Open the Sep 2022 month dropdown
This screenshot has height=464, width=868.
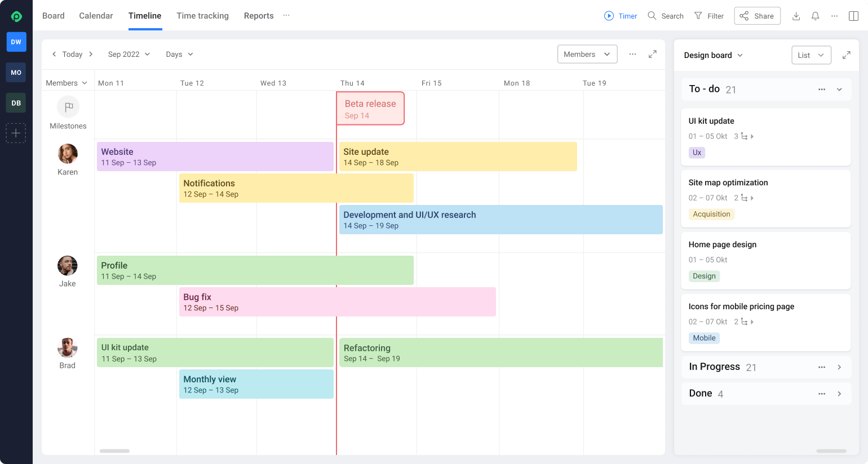point(129,54)
